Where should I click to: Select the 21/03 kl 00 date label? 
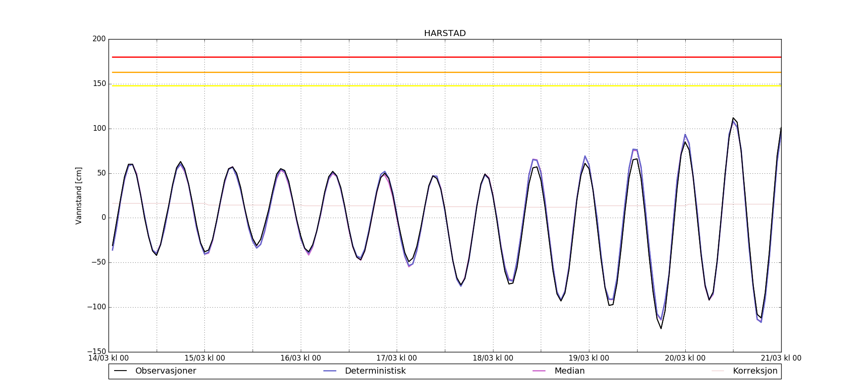click(781, 358)
